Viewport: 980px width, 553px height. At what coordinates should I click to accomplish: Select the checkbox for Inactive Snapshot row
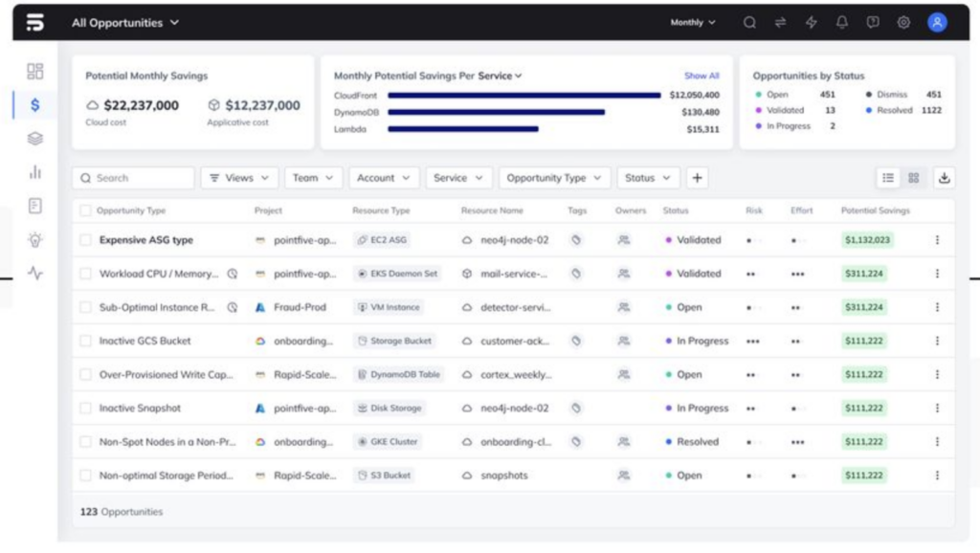(x=84, y=408)
